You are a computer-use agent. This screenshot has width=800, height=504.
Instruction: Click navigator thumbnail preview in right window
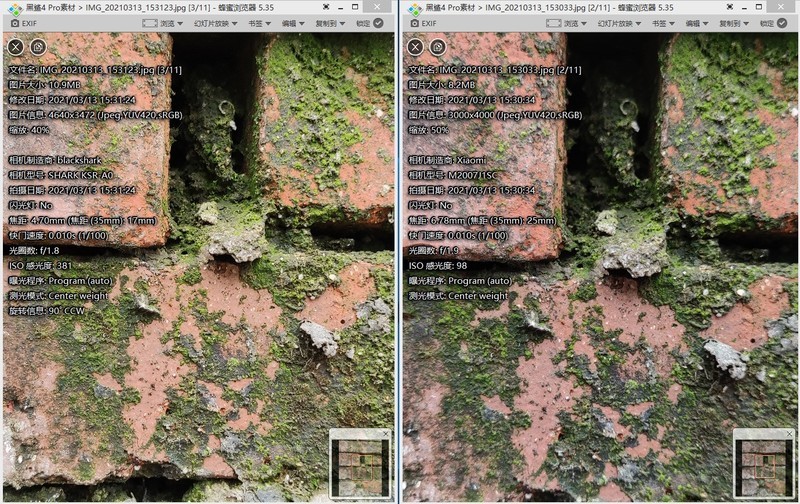(762, 465)
